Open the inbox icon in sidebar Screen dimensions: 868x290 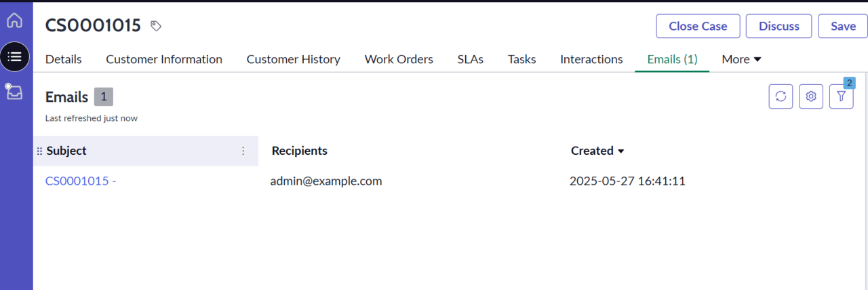coord(14,92)
